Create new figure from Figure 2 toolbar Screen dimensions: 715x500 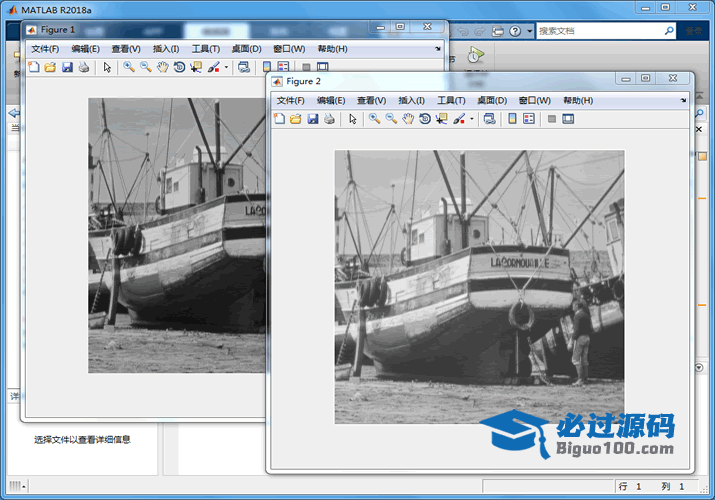click(x=279, y=119)
